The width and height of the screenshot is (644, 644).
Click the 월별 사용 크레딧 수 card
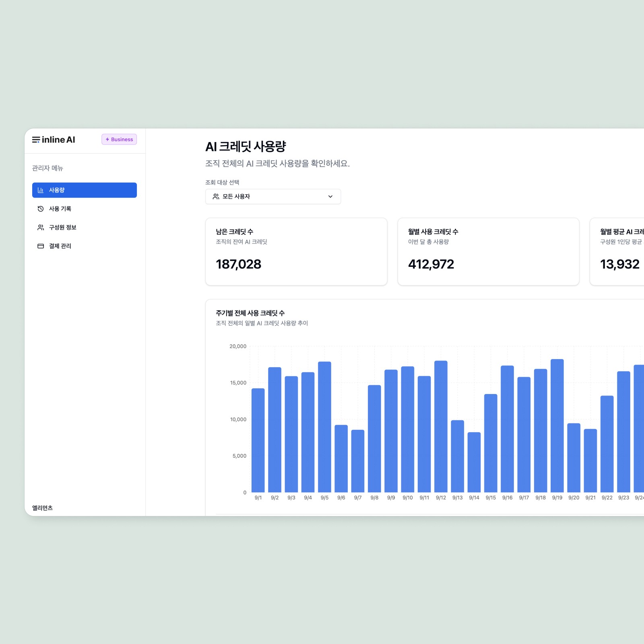coord(488,252)
